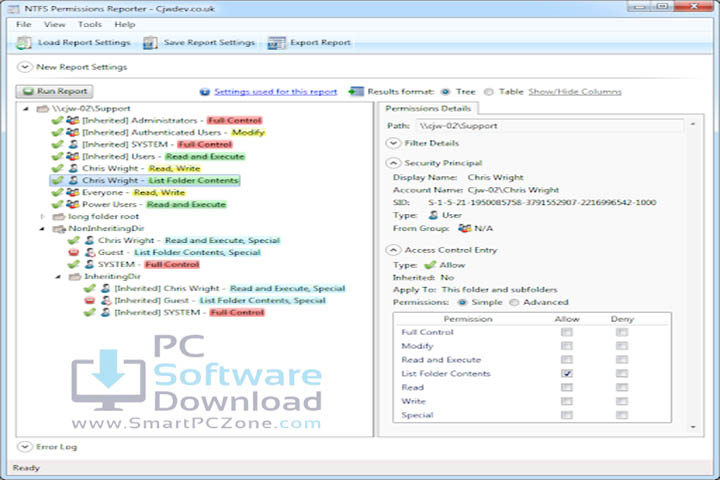Click the green Allow check icon in Access Control Entry

coord(430,265)
